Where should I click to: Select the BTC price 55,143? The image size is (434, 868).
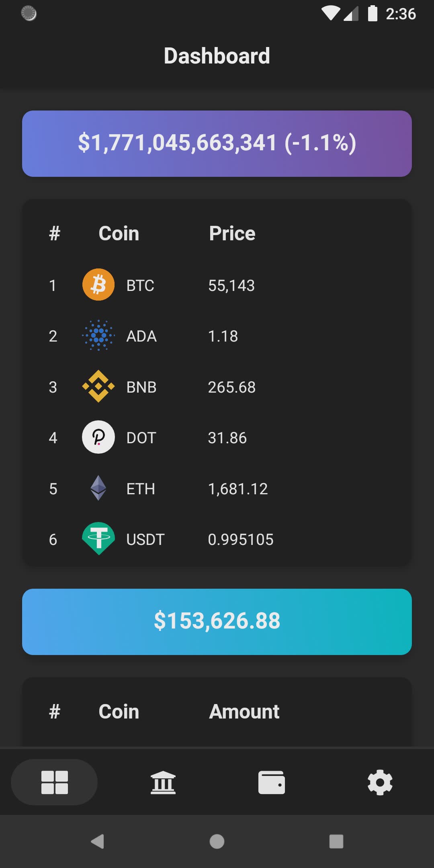(x=231, y=286)
